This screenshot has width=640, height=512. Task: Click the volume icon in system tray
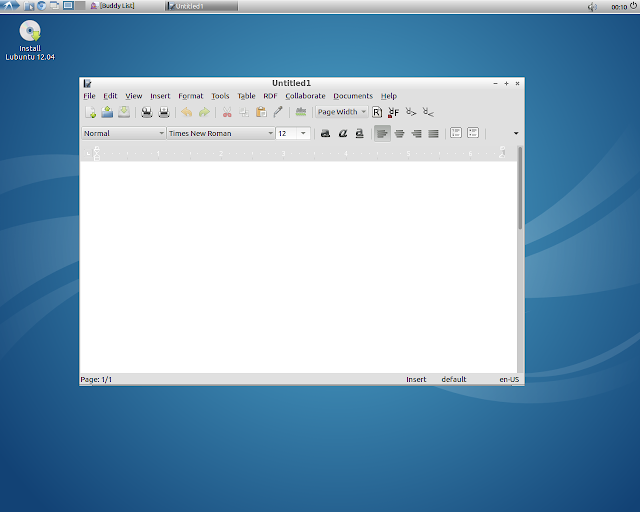pos(592,7)
